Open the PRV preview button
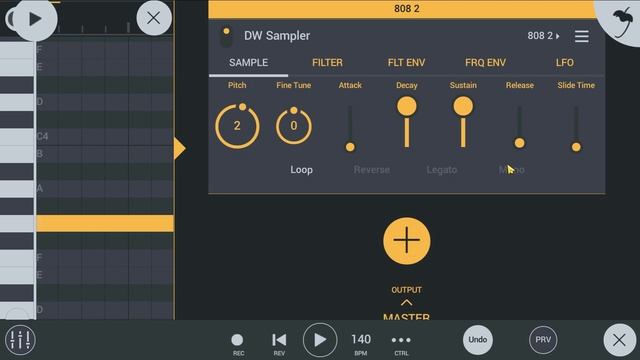The width and height of the screenshot is (640, 360). (x=543, y=340)
